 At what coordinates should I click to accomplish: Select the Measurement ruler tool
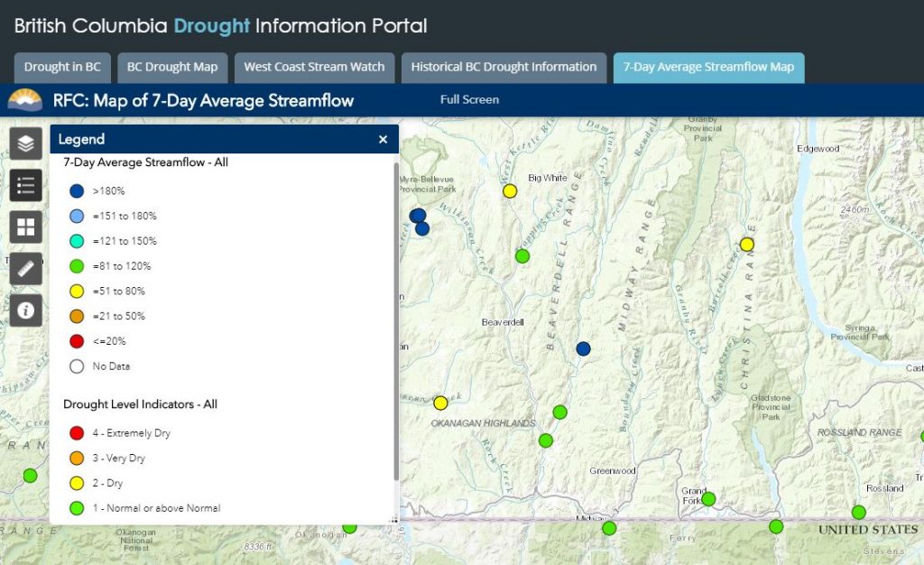26,269
